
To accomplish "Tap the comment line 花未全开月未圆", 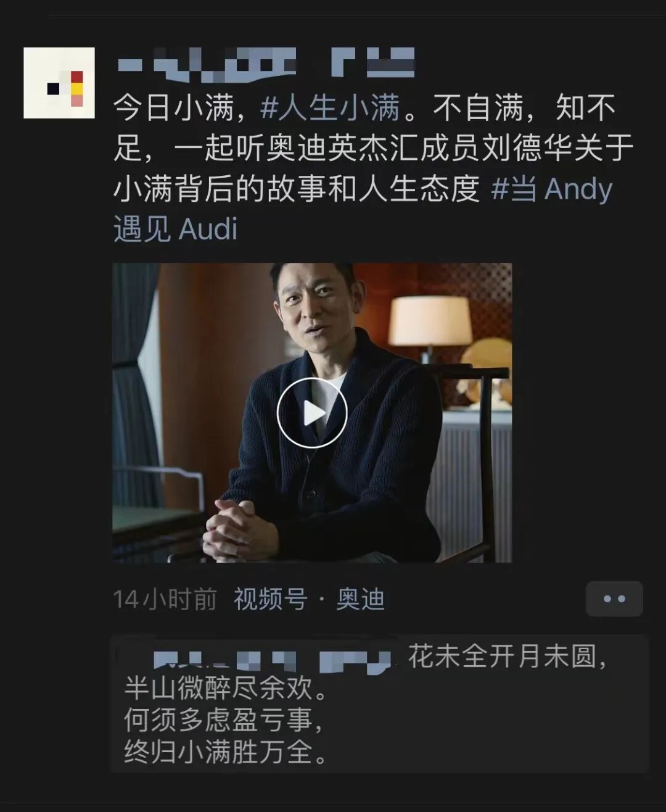I will (507, 657).
